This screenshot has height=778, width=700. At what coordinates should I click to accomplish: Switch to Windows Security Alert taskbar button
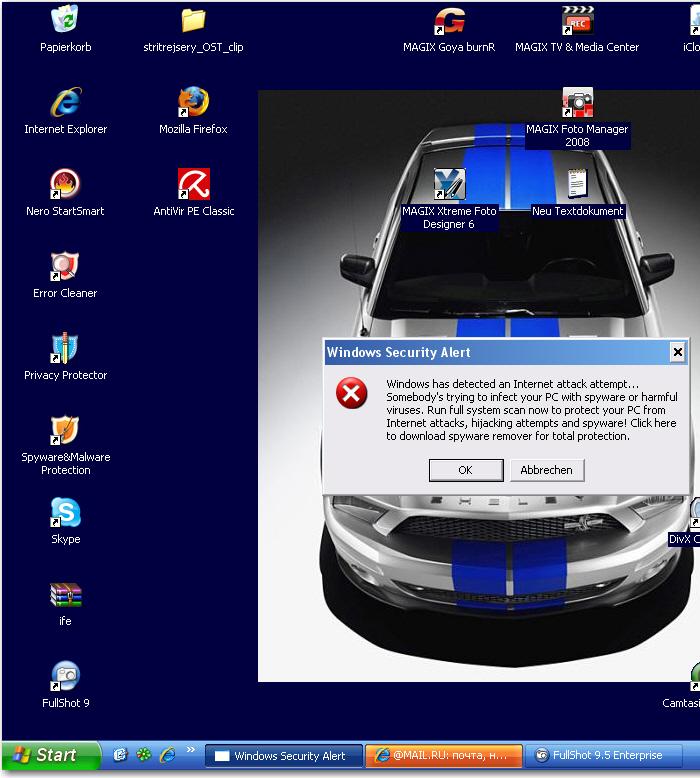[x=283, y=756]
